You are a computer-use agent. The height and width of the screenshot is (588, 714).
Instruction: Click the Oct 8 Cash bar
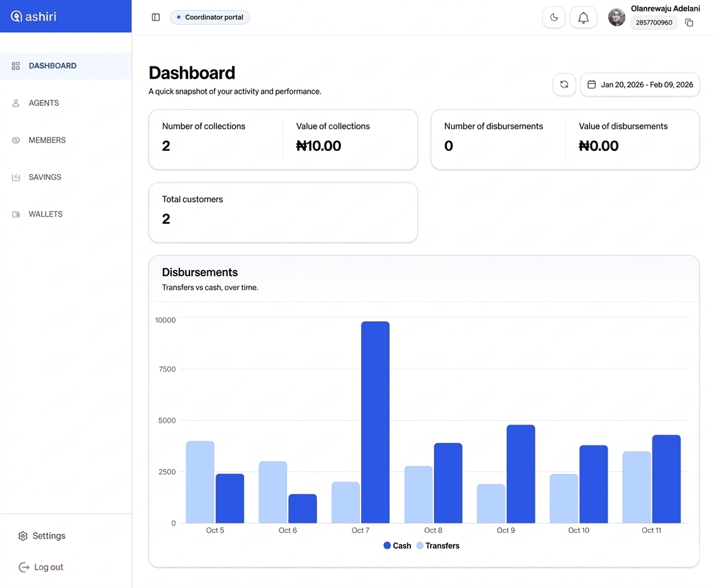click(448, 483)
